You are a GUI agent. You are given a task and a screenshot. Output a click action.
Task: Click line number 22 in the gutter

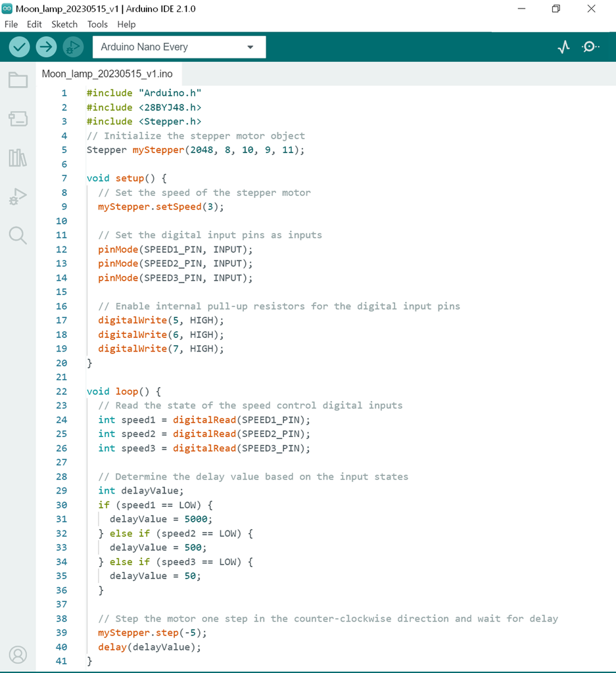pyautogui.click(x=61, y=392)
